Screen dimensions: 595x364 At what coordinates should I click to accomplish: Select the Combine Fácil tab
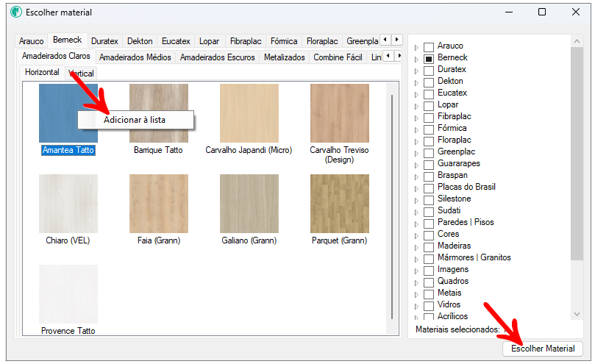[x=338, y=57]
